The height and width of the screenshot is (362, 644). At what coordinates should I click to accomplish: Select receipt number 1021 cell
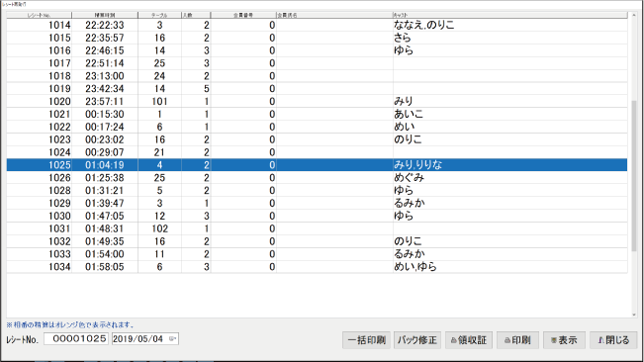pyautogui.click(x=39, y=114)
